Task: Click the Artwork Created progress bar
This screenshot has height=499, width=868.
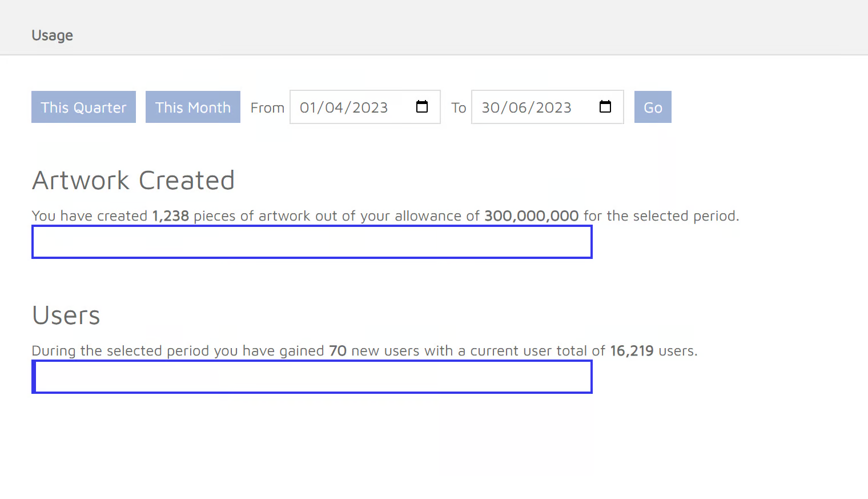Action: point(312,242)
